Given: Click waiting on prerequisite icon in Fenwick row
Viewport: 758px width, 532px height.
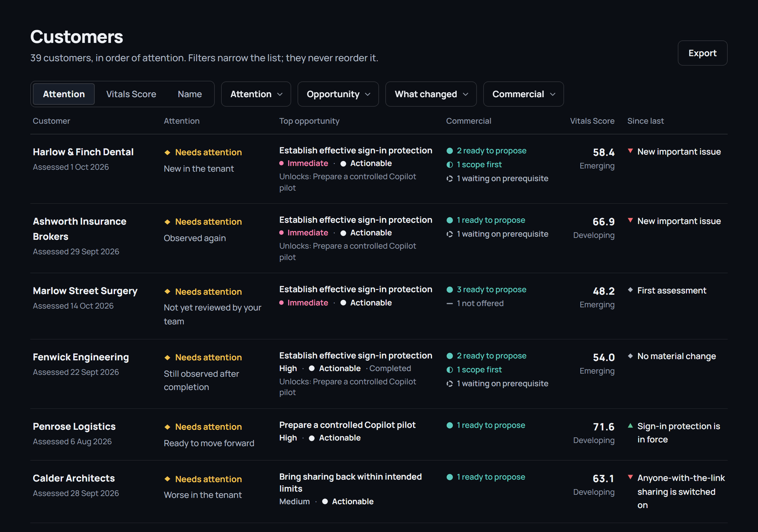Looking at the screenshot, I should click(450, 383).
